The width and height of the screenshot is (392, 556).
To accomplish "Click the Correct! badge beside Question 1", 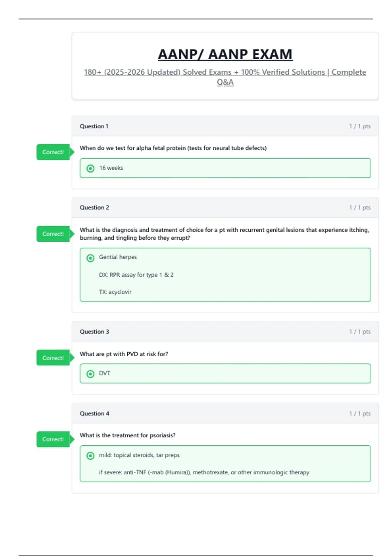I will coord(53,152).
